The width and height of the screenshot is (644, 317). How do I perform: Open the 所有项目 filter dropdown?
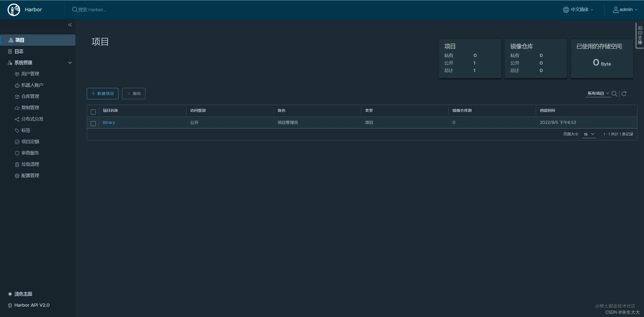pyautogui.click(x=598, y=93)
